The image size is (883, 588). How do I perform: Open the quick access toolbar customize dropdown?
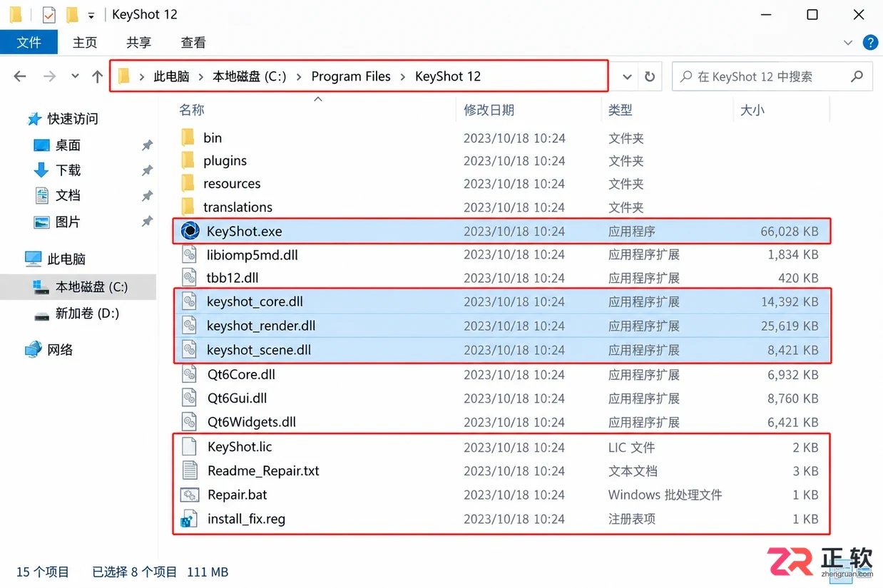(91, 15)
